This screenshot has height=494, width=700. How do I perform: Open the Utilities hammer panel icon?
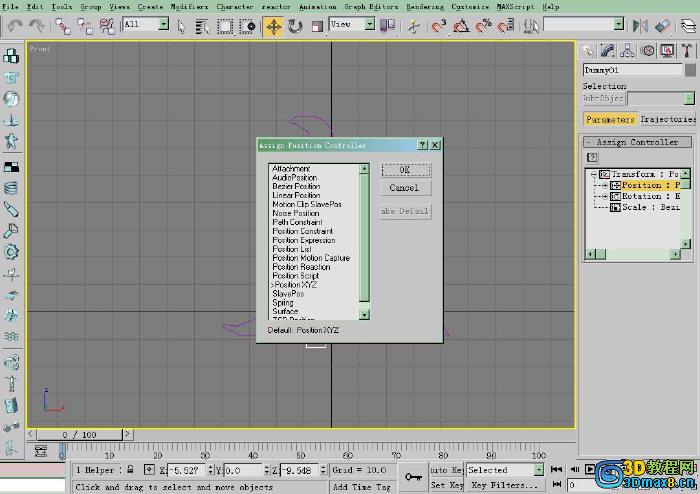tap(686, 50)
